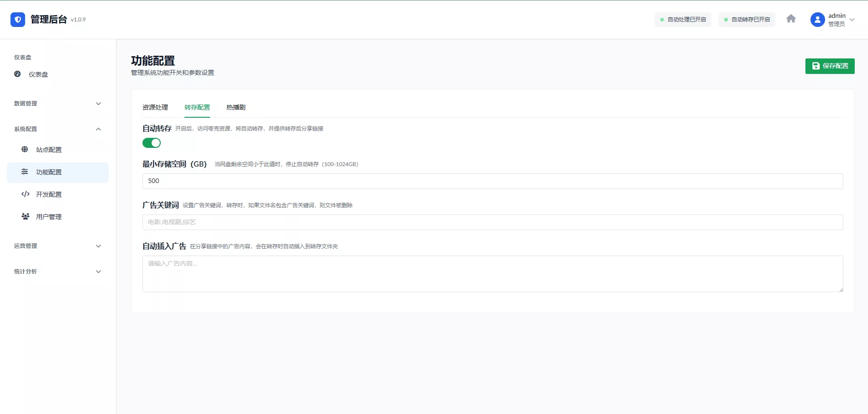Viewport: 868px width, 414px height.
Task: Click the 自动转存已开启 status badge
Action: coord(747,20)
